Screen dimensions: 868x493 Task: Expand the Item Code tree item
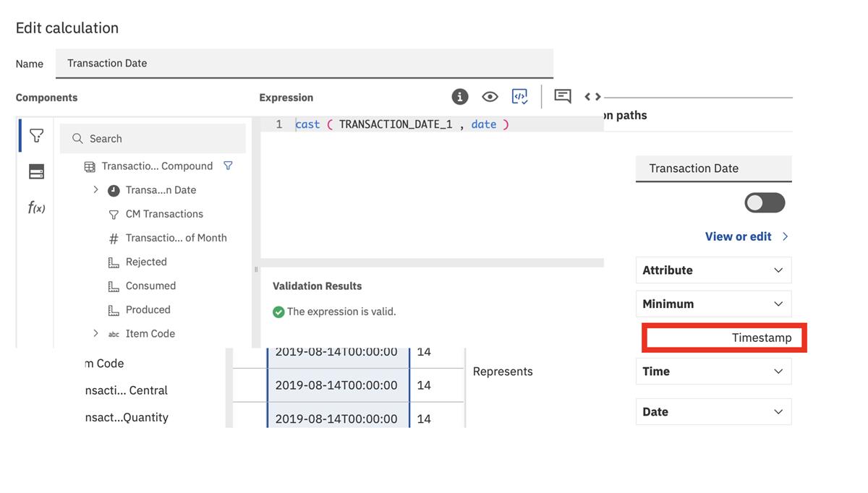click(95, 333)
